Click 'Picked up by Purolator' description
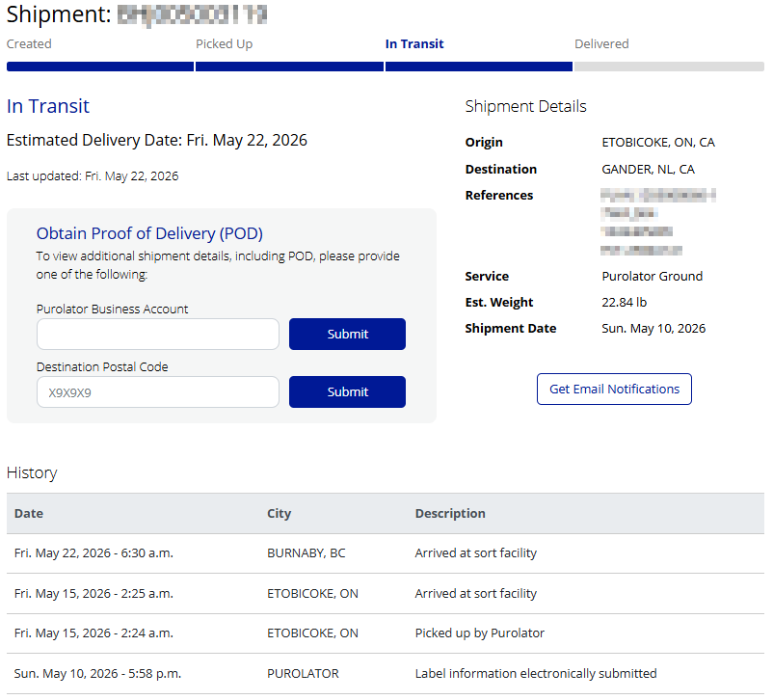Viewport: 773px width, 700px height. tap(480, 633)
